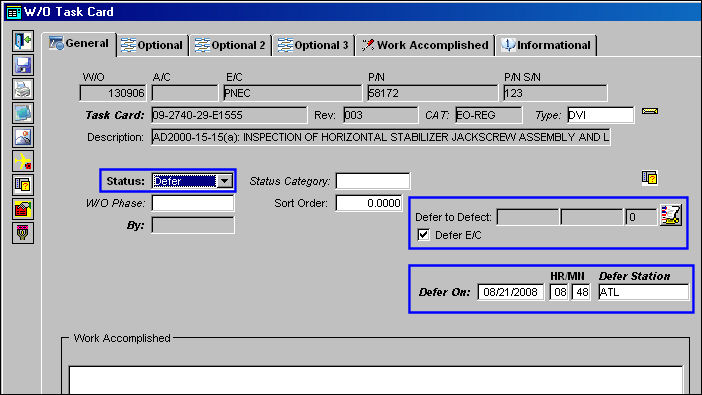Click the Defer On label
Screen dimensions: 702x395
[445, 292]
